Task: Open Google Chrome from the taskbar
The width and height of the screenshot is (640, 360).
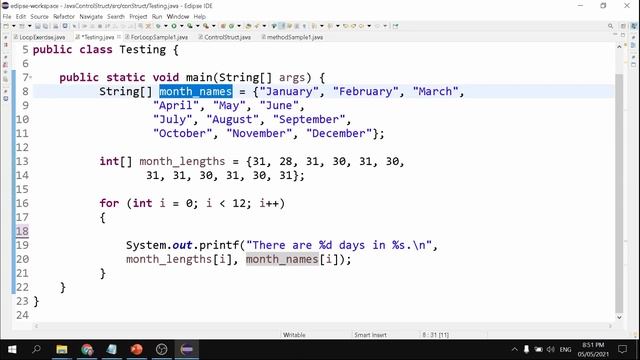Action: 87,349
